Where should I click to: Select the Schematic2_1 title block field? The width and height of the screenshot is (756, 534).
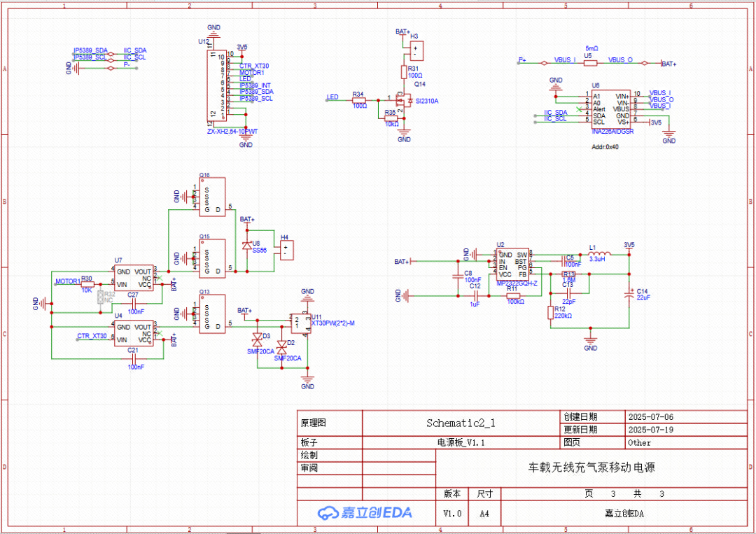[461, 423]
